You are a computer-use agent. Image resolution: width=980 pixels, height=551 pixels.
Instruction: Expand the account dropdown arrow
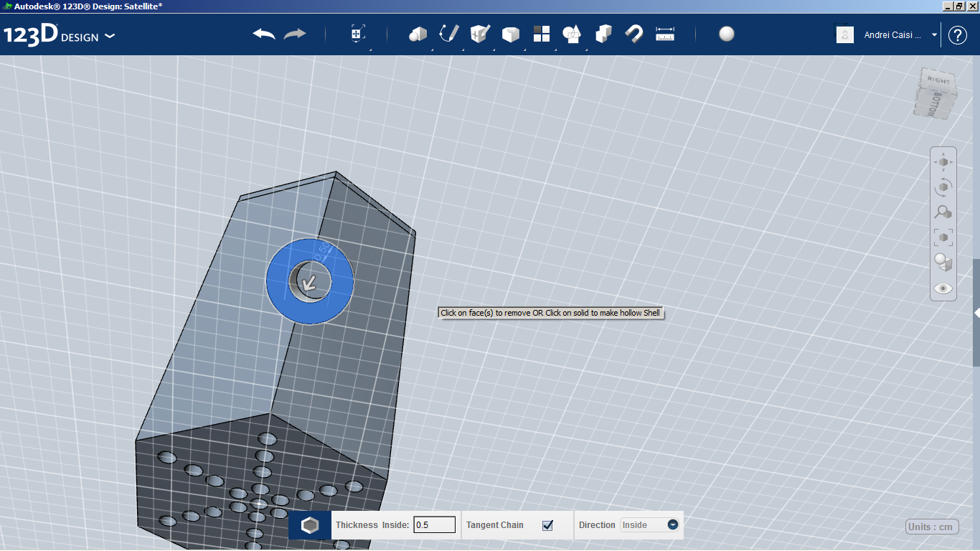934,35
